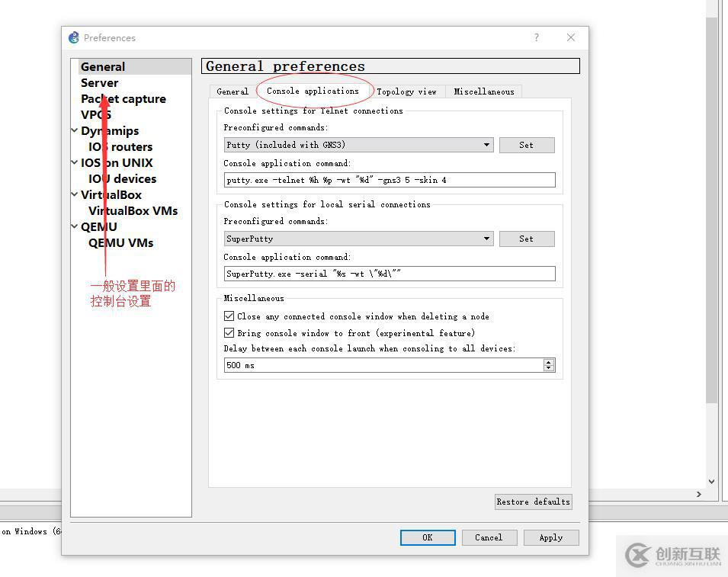Open the help question mark icon
Image resolution: width=728 pixels, height=577 pixels.
(536, 37)
